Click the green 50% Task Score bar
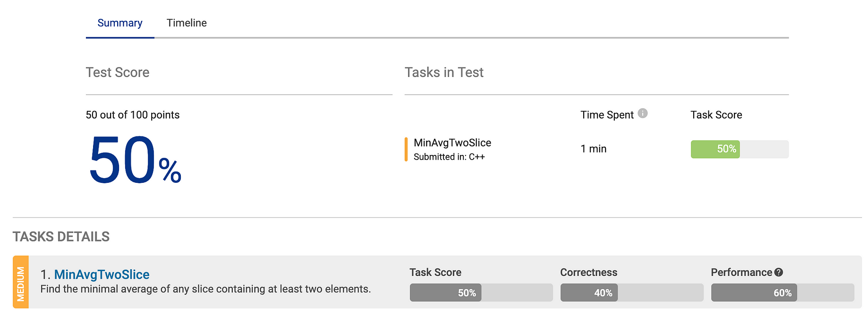The height and width of the screenshot is (316, 868). click(740, 149)
